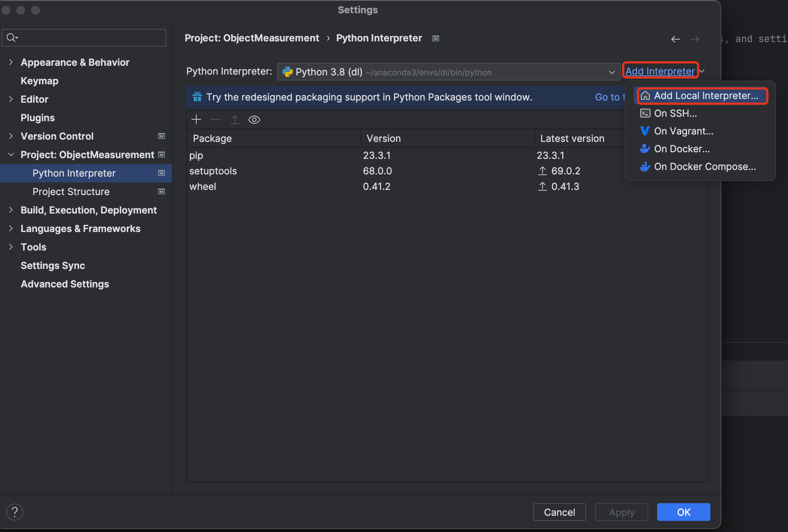
Task: Choose On SSH interpreter option
Action: pyautogui.click(x=675, y=113)
